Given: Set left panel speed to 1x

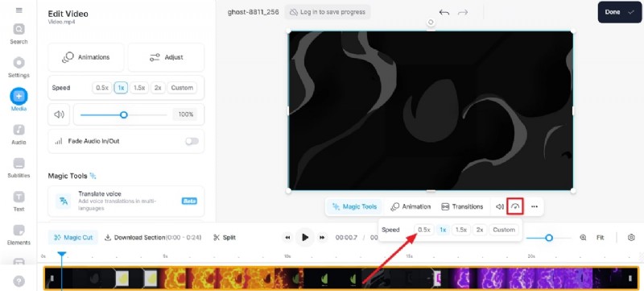Looking at the screenshot, I should (x=121, y=88).
